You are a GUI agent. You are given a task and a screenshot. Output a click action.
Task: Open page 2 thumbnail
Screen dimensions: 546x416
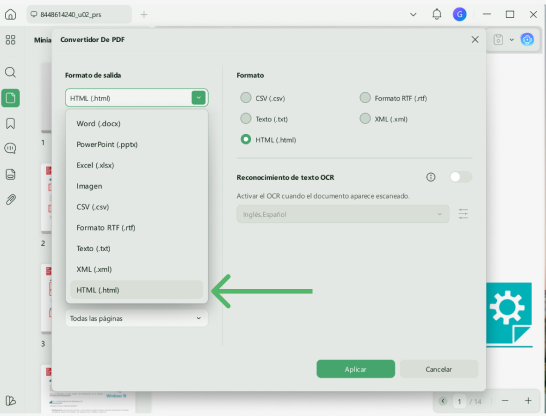46,198
